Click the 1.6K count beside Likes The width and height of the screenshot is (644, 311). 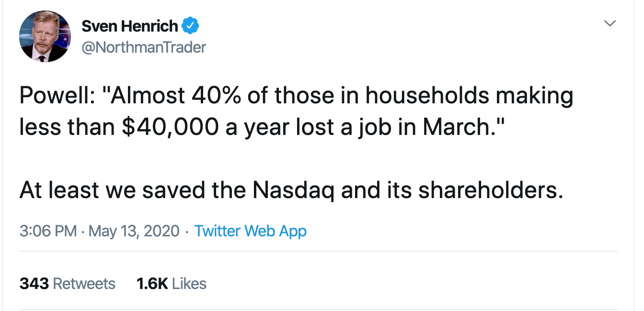(x=151, y=284)
